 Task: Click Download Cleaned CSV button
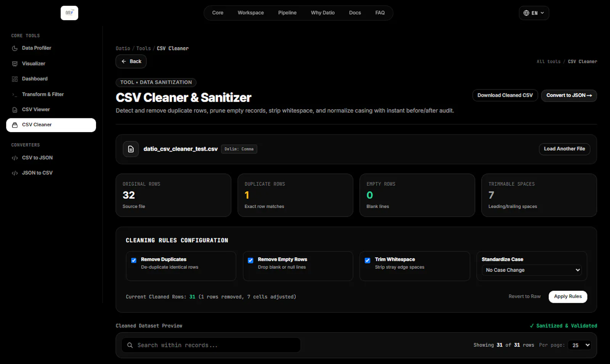pyautogui.click(x=505, y=96)
